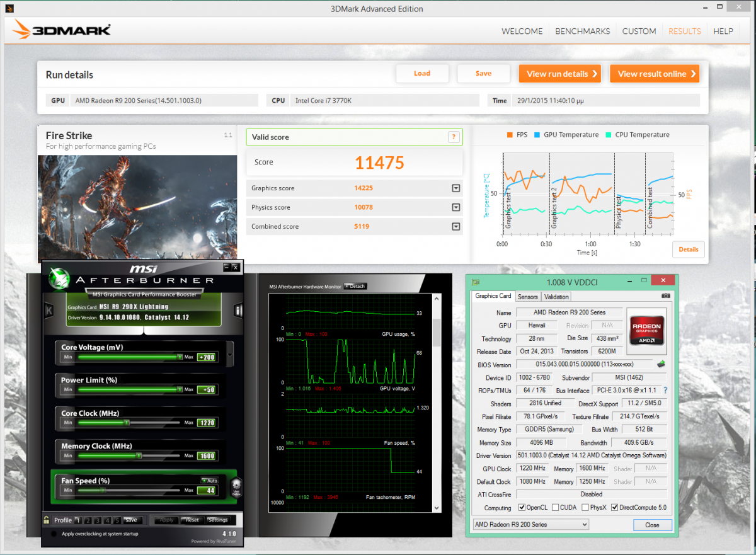The width and height of the screenshot is (756, 555).
Task: Toggle PhysX checkbox in GPU-Z
Action: [x=585, y=508]
